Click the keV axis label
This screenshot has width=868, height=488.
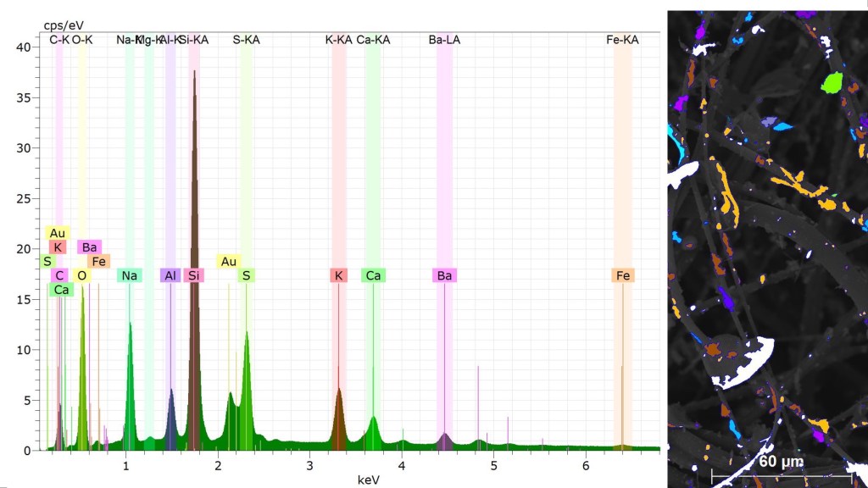pyautogui.click(x=369, y=480)
